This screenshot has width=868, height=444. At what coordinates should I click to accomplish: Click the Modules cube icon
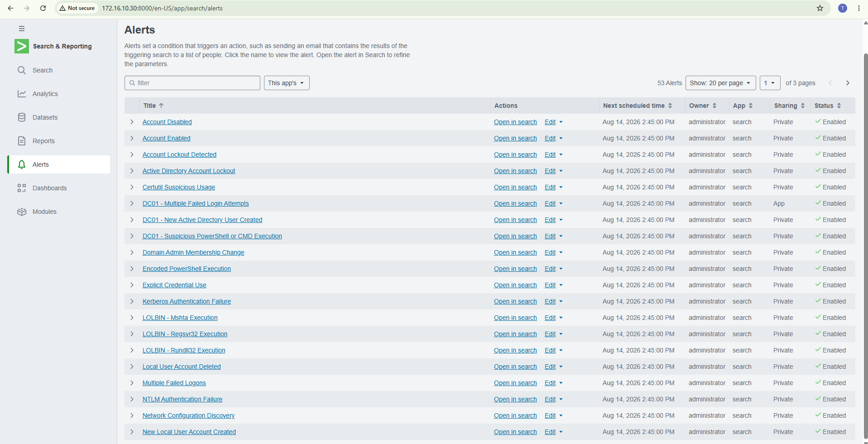click(x=22, y=212)
